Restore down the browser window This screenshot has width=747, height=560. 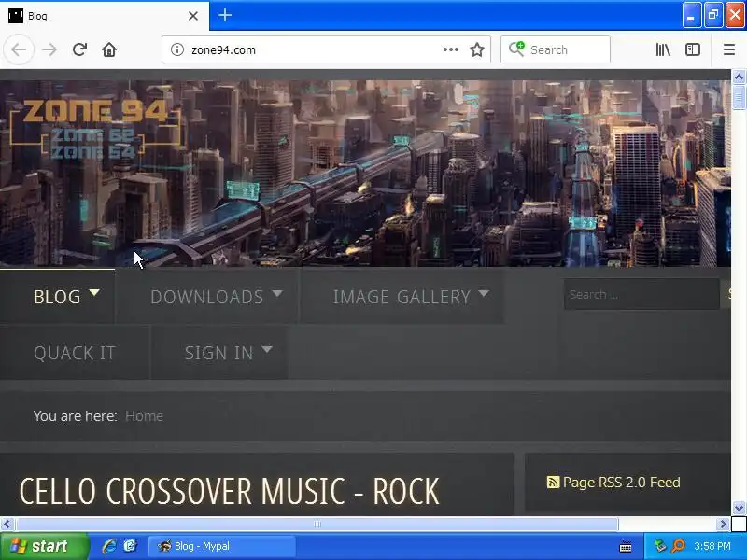(713, 15)
